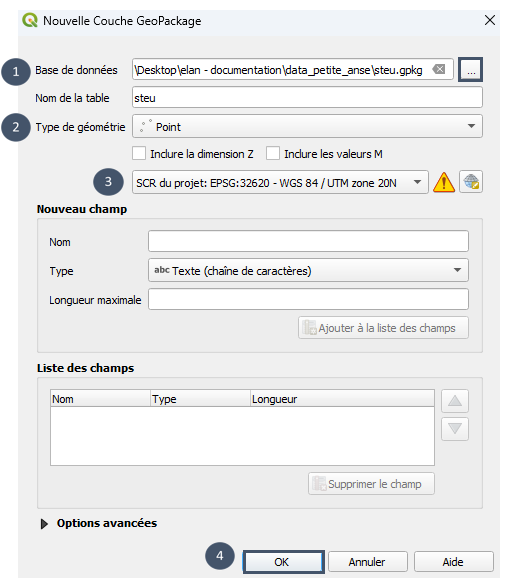This screenshot has height=584, width=508.
Task: Click Ajouter à la liste des champs
Action: (383, 328)
